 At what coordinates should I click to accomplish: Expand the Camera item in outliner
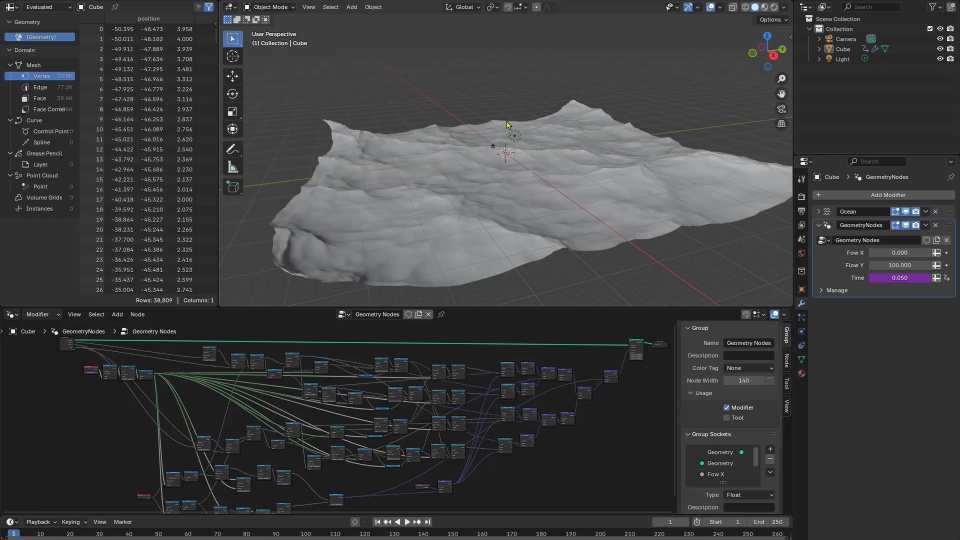pos(819,39)
